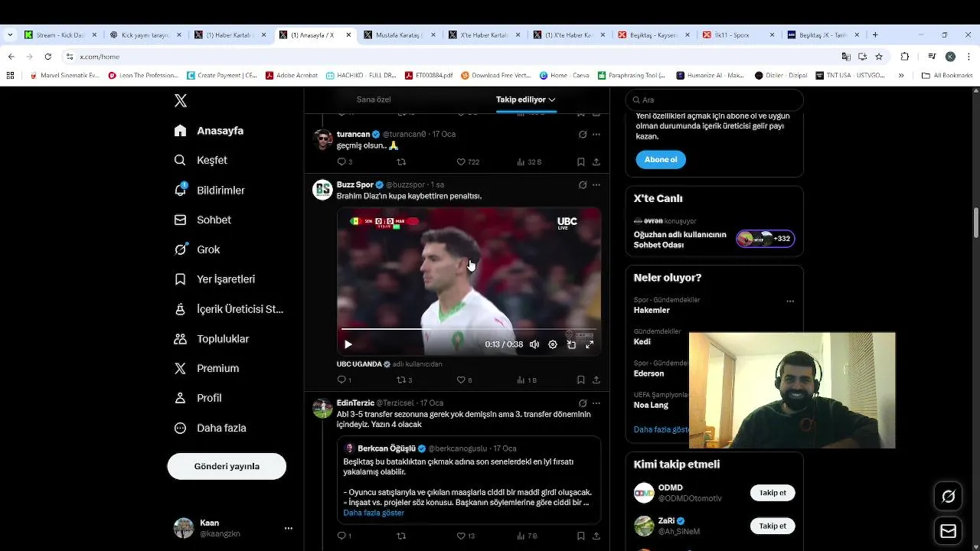Follow ODMD with Takip et

pos(773,493)
